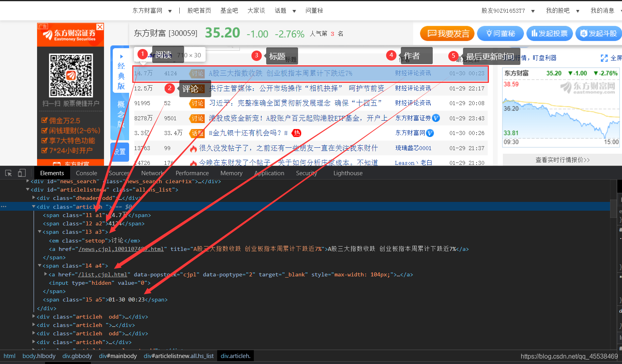Click the blue 问董秘 button with lightbulb
Viewport: 622px width, 364px height.
click(x=500, y=34)
